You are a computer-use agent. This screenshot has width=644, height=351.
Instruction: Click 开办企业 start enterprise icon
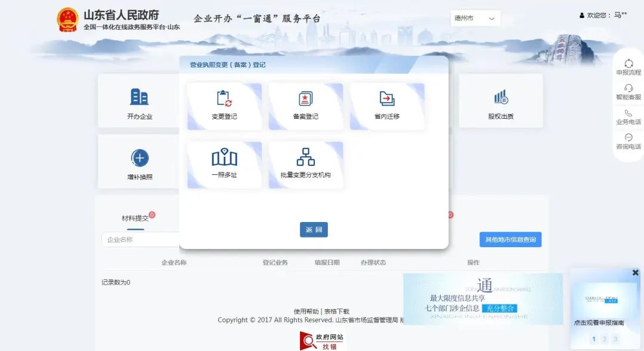pos(140,103)
